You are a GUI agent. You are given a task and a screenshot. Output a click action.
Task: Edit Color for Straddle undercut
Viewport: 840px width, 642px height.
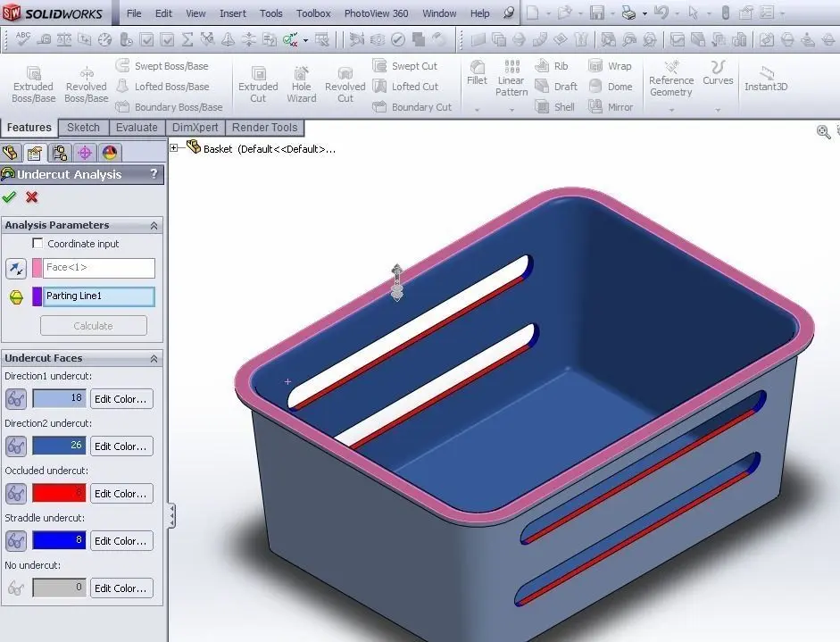pos(121,541)
